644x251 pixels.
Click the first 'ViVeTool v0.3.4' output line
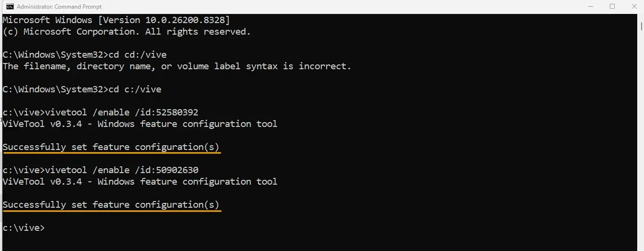[x=140, y=124]
